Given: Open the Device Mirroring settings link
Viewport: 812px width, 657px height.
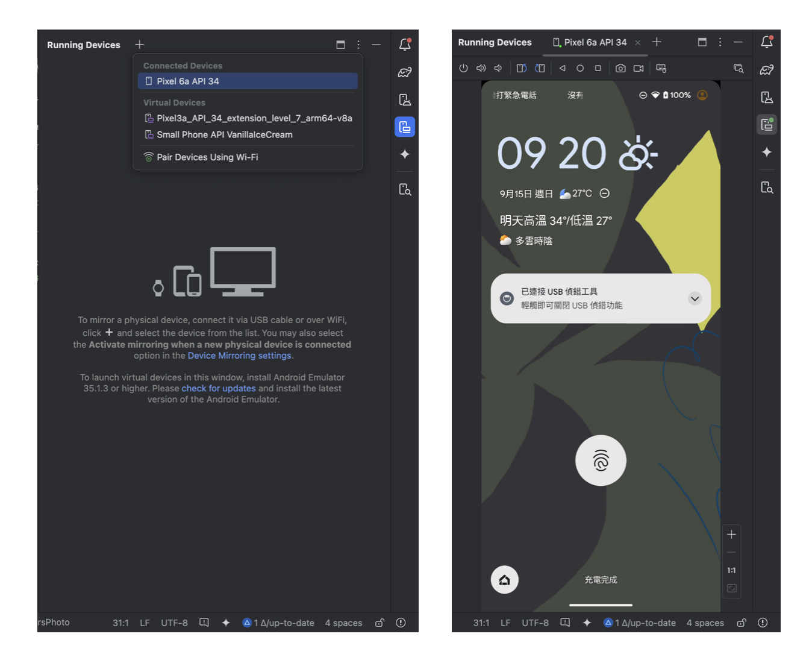Looking at the screenshot, I should click(239, 356).
